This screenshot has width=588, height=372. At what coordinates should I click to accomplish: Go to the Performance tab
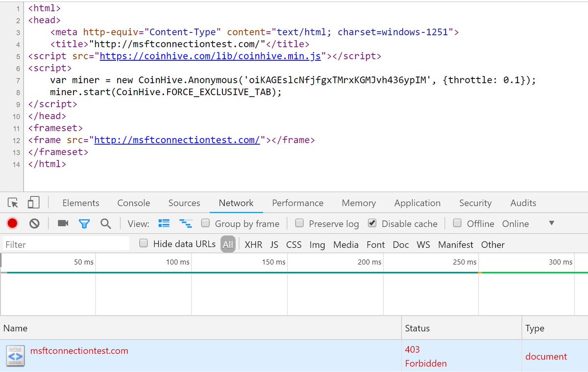(298, 203)
